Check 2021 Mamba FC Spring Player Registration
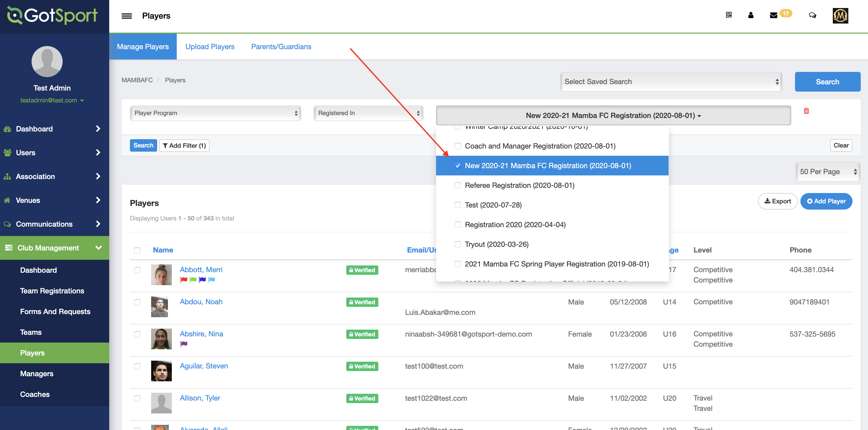 point(458,264)
